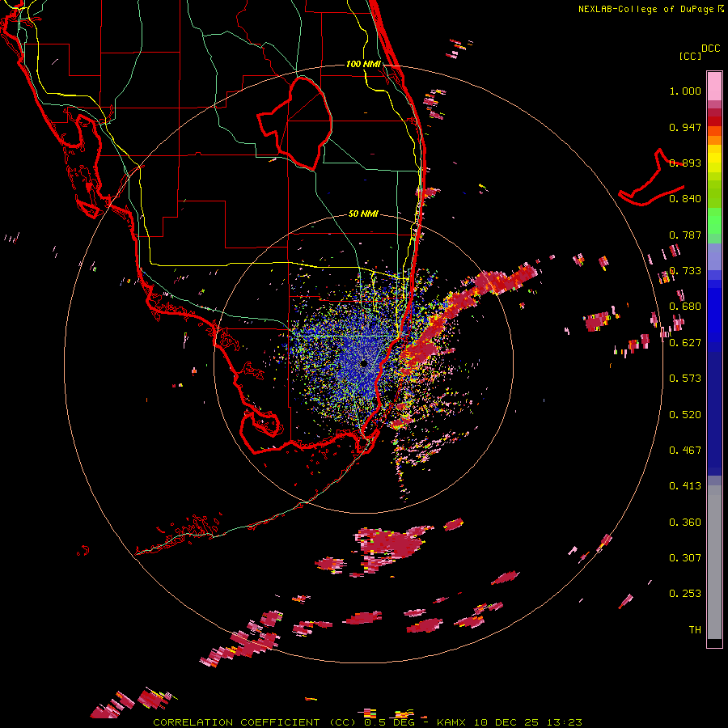Click the 100 NMI range ring label

click(x=363, y=64)
